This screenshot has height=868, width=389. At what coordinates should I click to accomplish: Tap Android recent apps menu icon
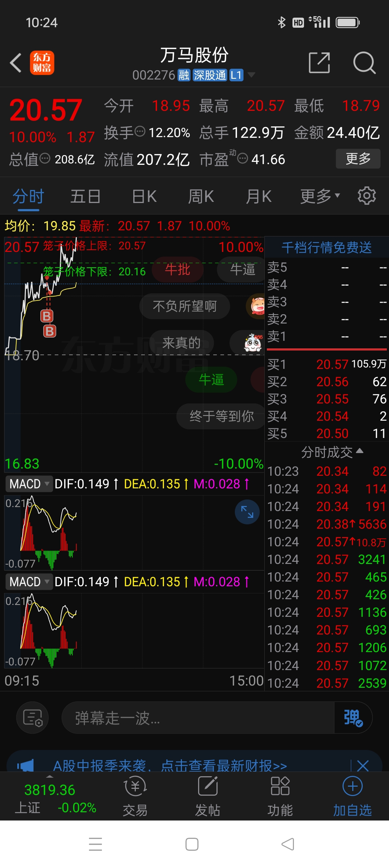pyautogui.click(x=95, y=844)
